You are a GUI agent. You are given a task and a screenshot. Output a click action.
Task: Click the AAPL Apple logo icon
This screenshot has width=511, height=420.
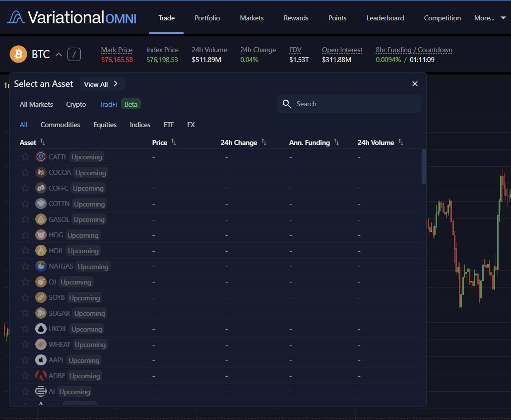[41, 360]
